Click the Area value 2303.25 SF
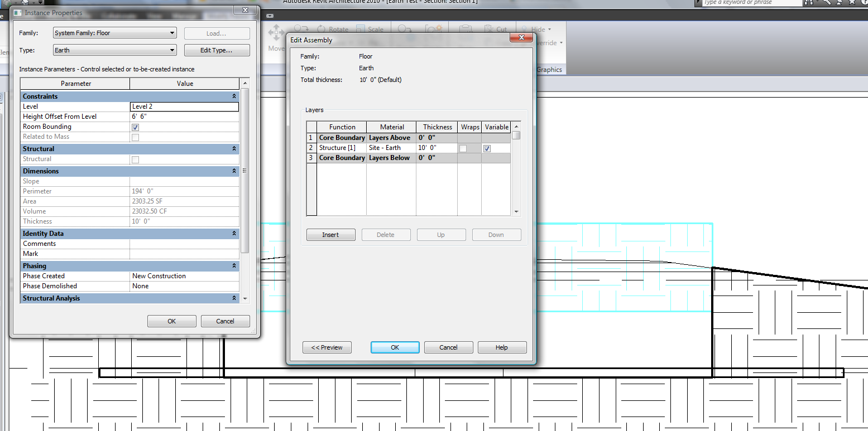Image resolution: width=868 pixels, height=431 pixels. tap(184, 201)
